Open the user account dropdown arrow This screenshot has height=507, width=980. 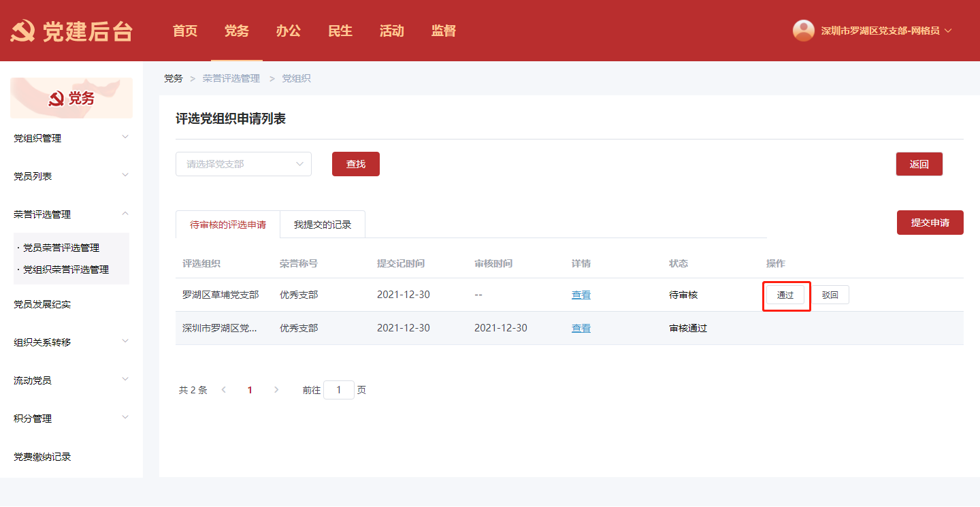948,31
